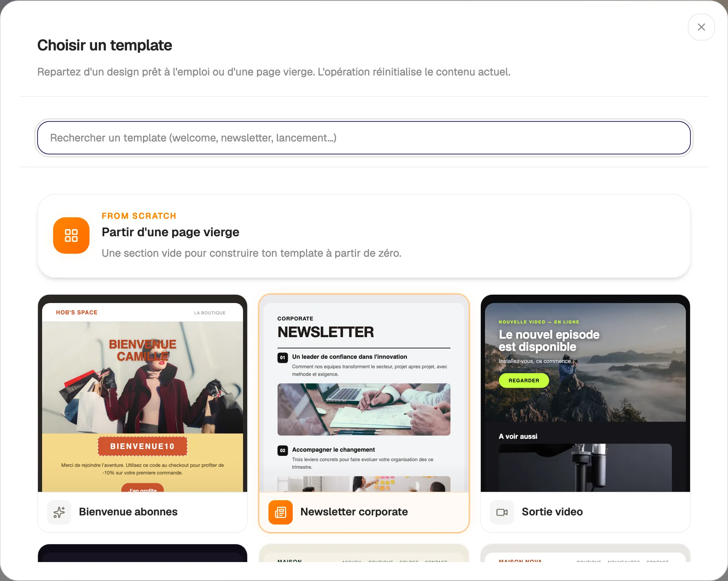Choose the Bienvenue abonnes template label
The image size is (728, 581).
(128, 512)
